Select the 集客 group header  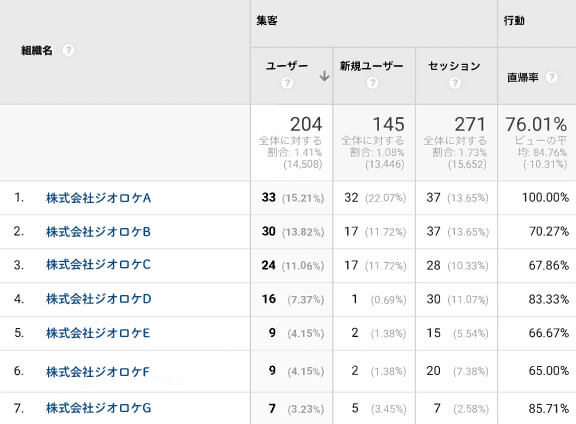tap(267, 21)
